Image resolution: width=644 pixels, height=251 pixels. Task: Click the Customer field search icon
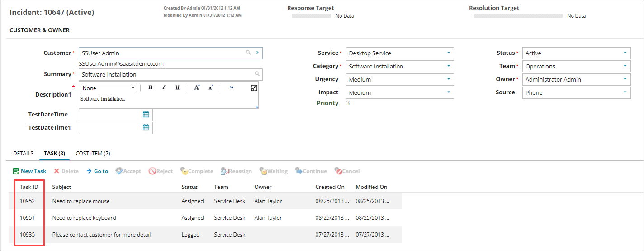point(248,53)
